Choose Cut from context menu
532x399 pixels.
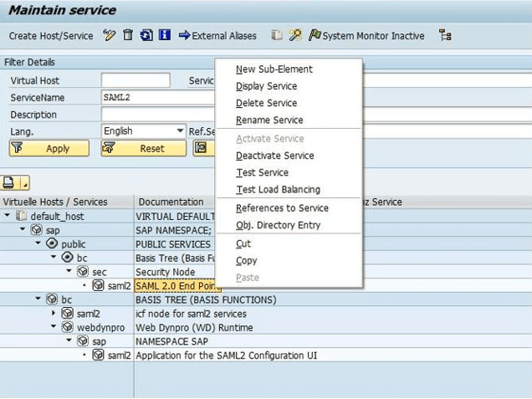click(243, 243)
